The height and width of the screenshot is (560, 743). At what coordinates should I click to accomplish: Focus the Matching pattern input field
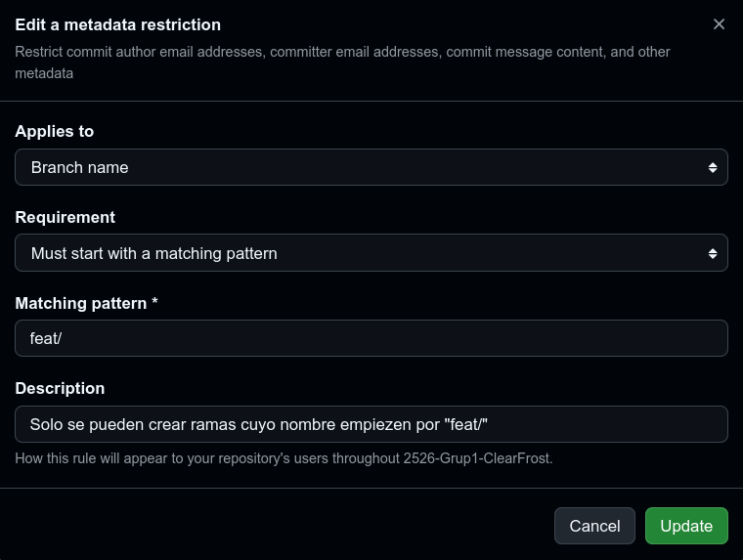click(x=371, y=338)
